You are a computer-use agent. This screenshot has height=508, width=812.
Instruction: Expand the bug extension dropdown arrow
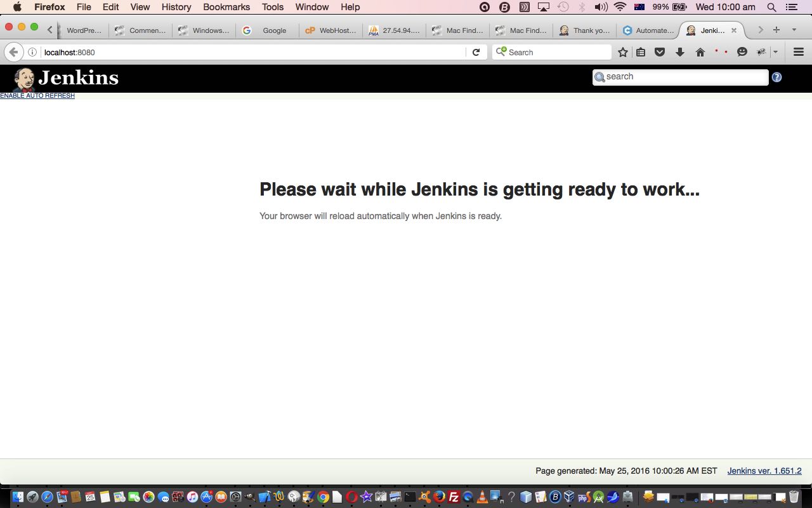(x=775, y=52)
